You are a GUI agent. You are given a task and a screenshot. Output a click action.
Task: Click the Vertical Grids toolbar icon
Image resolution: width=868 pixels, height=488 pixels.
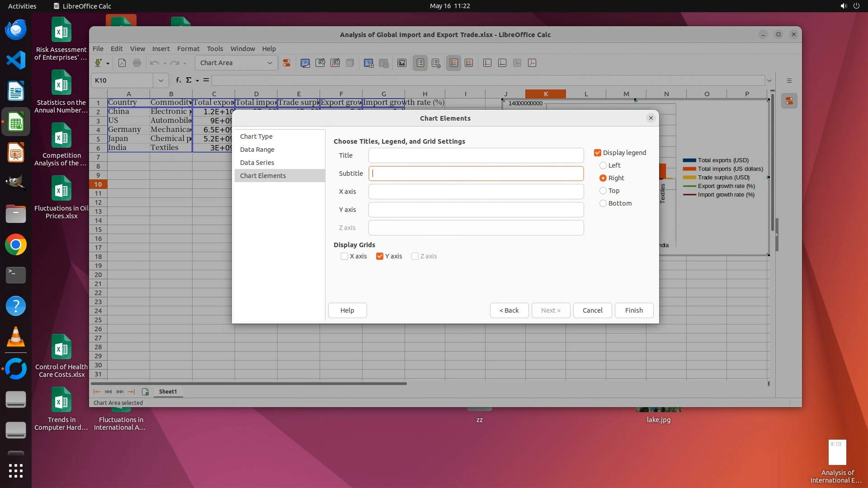pyautogui.click(x=469, y=63)
